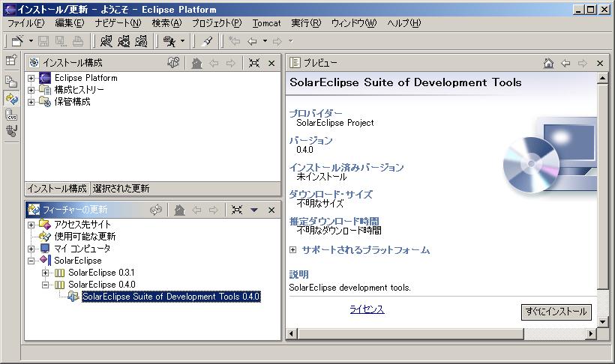Click the home icon in preview panel
This screenshot has width=615, height=364.
tap(549, 63)
